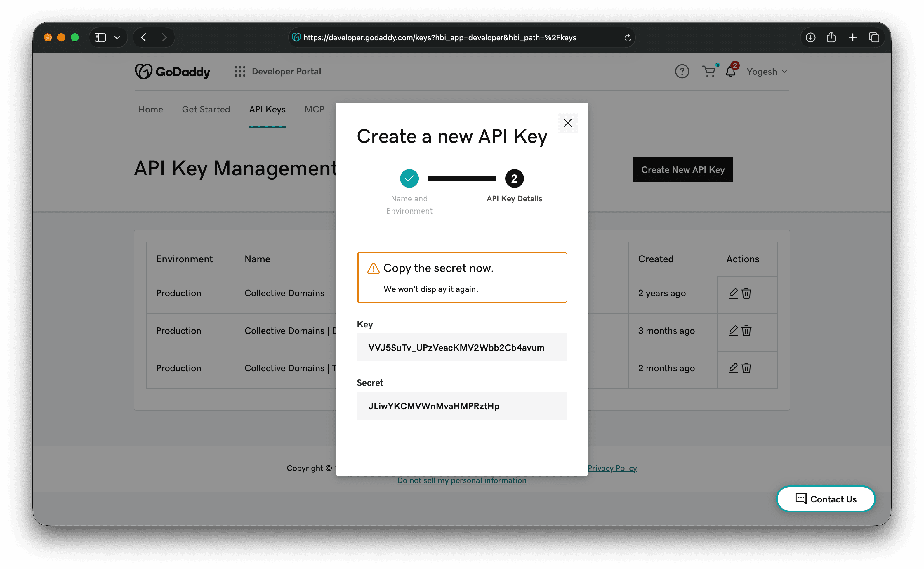The width and height of the screenshot is (924, 569).
Task: Open the Get Started tab
Action: (206, 110)
